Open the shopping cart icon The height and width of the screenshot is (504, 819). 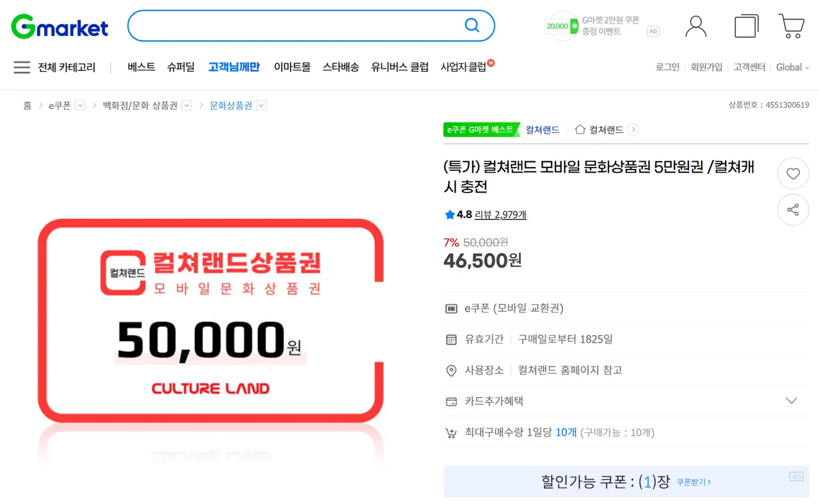pos(791,26)
